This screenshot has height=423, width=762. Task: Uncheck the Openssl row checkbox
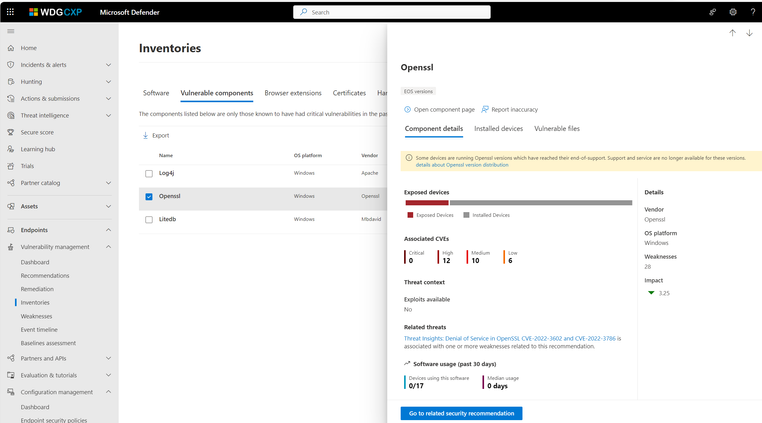click(x=149, y=196)
